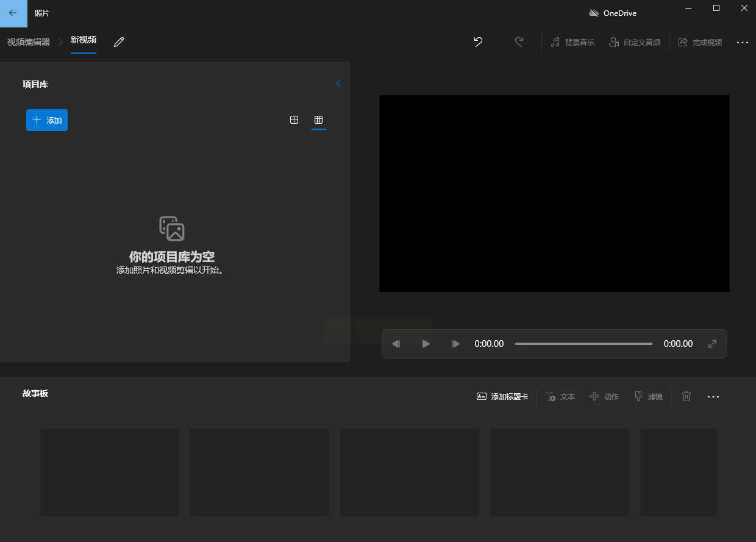Open storyboard more options ellipsis menu
Viewport: 756px width, 542px height.
coord(713,396)
